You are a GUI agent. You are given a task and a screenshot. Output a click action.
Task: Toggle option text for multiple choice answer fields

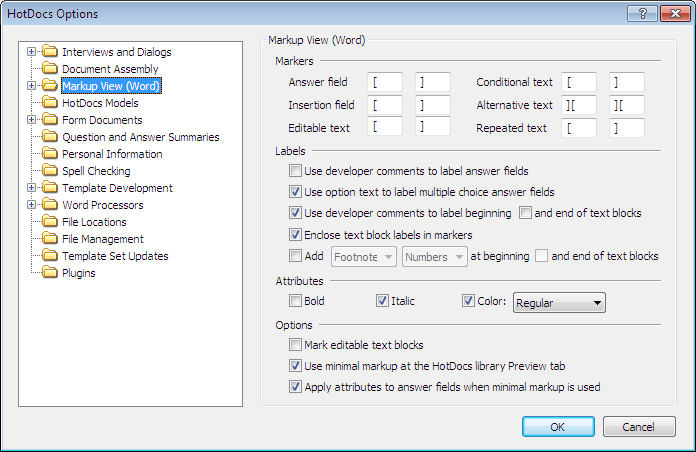[x=295, y=192]
